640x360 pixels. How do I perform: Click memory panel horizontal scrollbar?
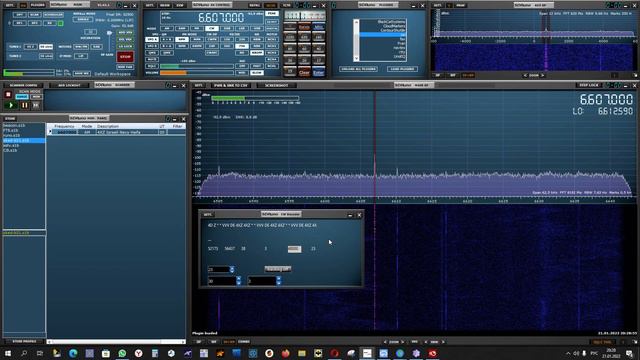coord(116,342)
